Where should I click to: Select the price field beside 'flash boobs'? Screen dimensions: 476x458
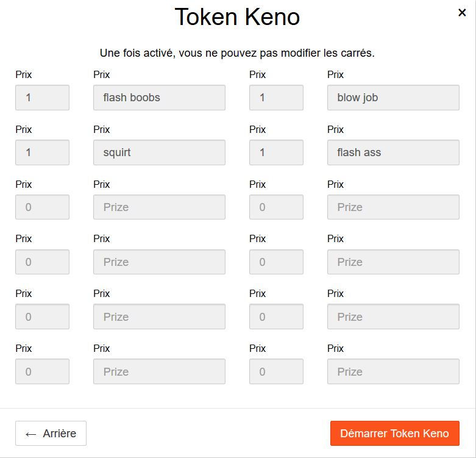click(x=42, y=98)
